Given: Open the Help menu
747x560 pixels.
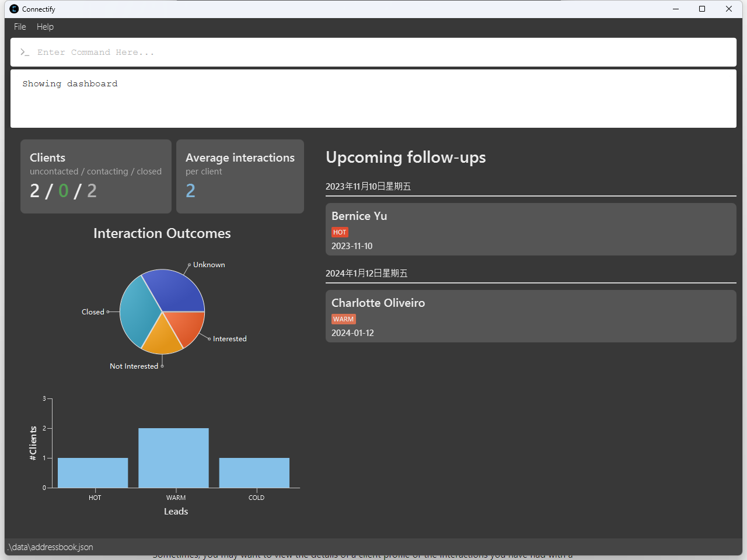Looking at the screenshot, I should [x=45, y=27].
